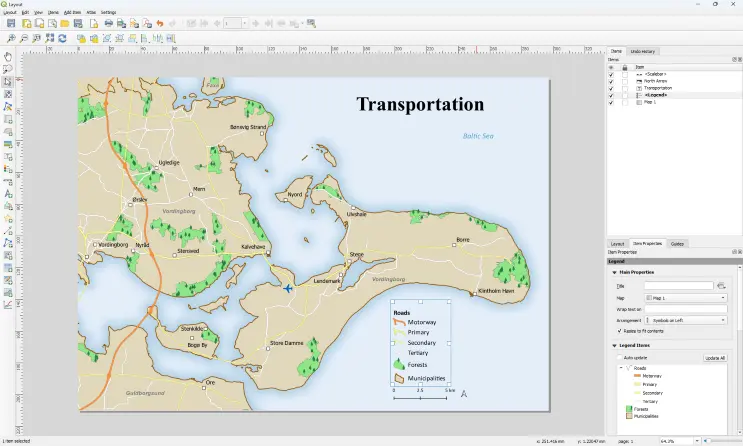Open the Map dropdown showing Map 1
743x446 pixels.
click(686, 298)
